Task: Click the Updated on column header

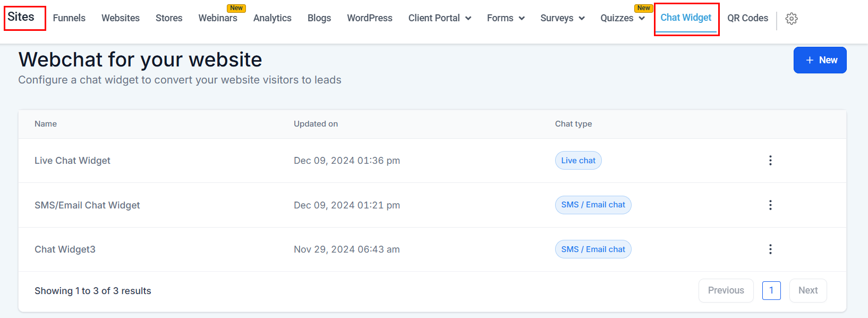Action: pos(316,124)
